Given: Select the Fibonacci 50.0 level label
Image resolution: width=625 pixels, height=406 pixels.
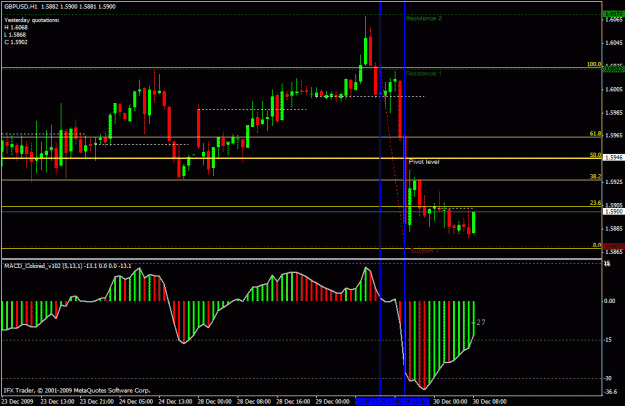Looking at the screenshot, I should (596, 155).
